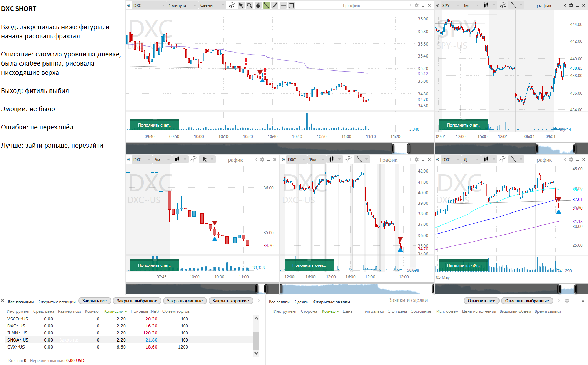The image size is (588, 365).
Task: Open the 'Свечи' chart style dropdown
Action: [x=212, y=5]
